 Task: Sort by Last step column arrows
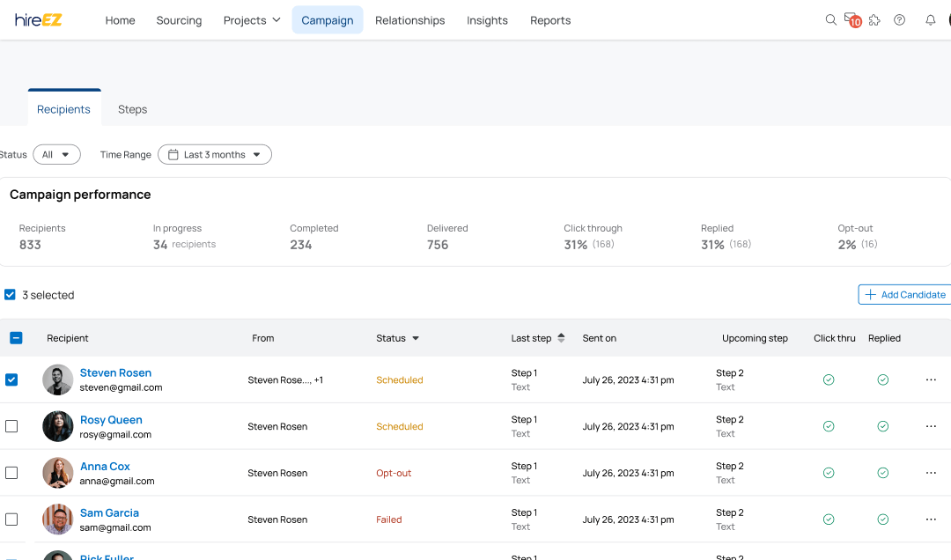pos(561,338)
